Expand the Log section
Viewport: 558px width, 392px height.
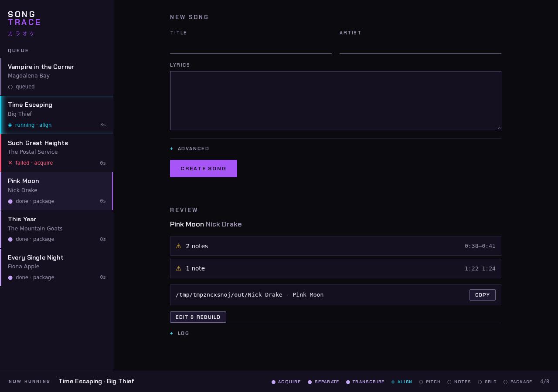click(x=180, y=334)
